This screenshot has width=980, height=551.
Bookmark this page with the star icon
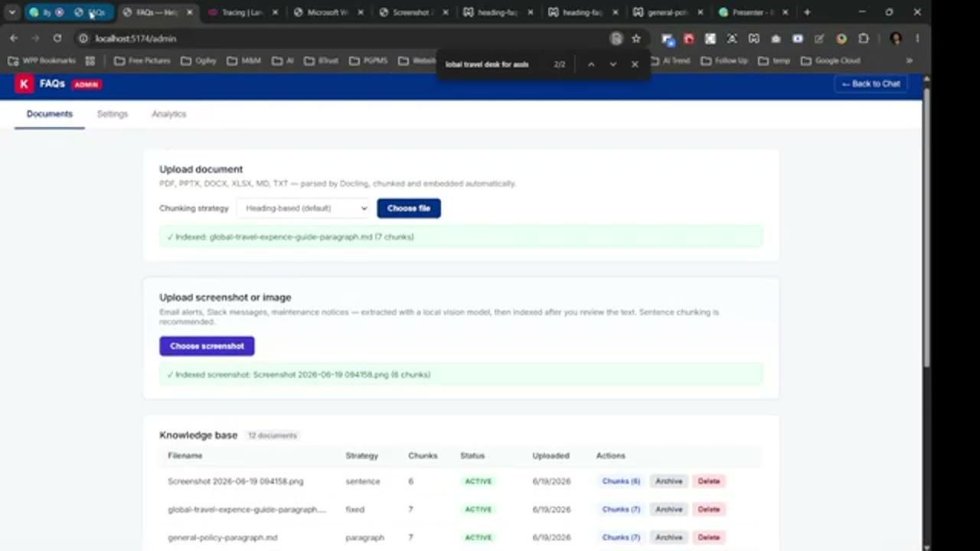coord(635,38)
